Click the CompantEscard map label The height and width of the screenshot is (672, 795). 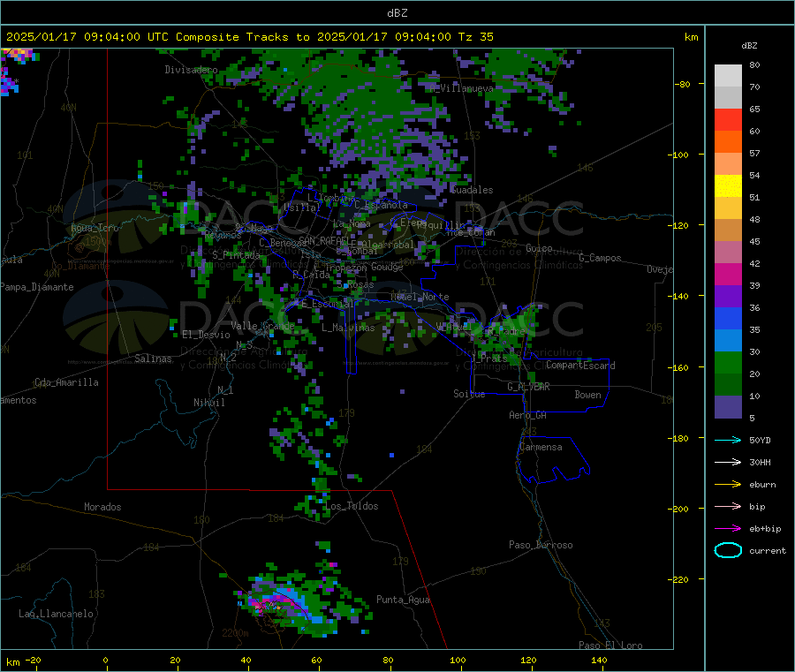(x=581, y=366)
